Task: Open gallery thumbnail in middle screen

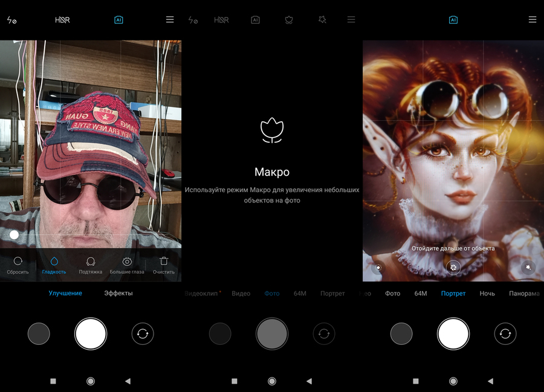Action: point(220,334)
